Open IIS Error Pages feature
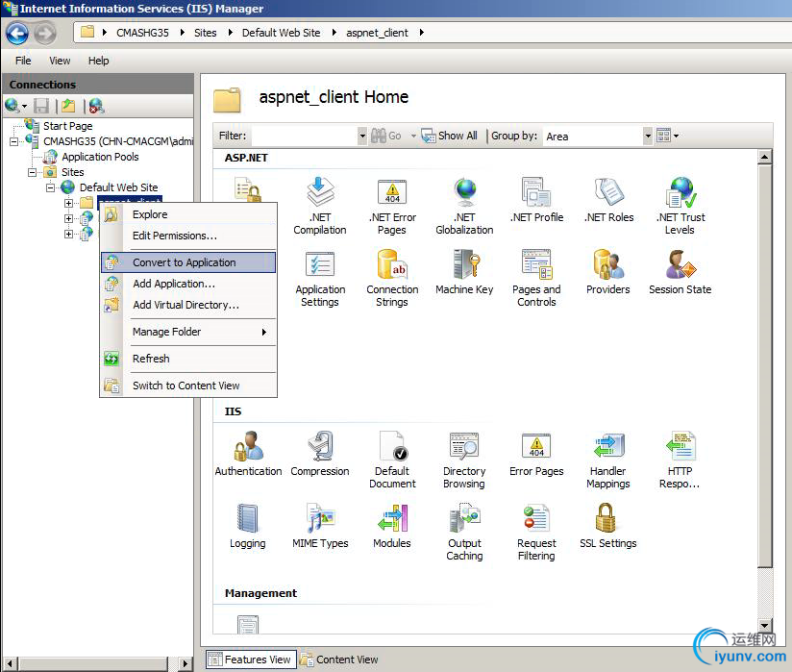The image size is (792, 672). pyautogui.click(x=536, y=453)
